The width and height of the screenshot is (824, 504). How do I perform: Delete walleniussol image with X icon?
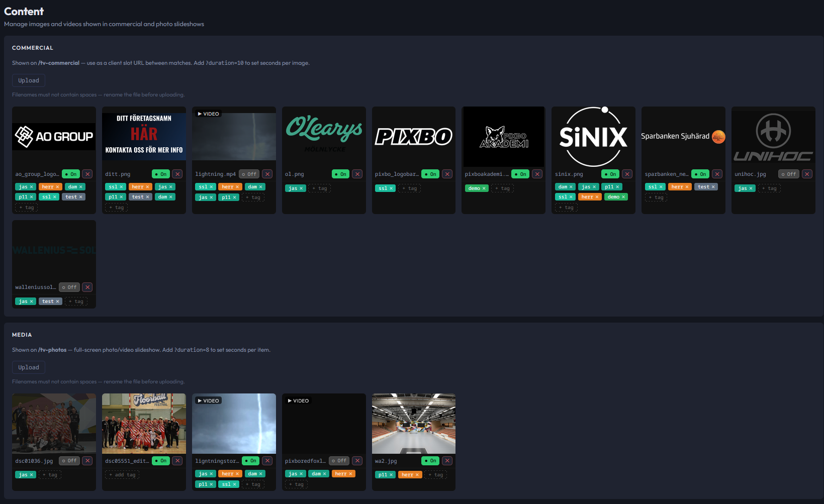pyautogui.click(x=87, y=287)
